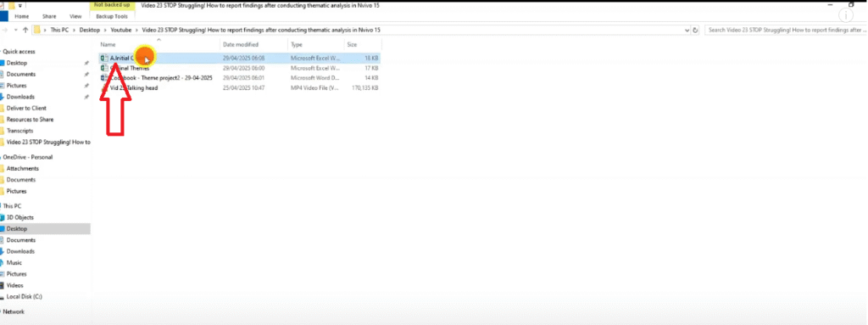This screenshot has width=868, height=325.
Task: Select the A.Initial Codes Excel file
Action: (x=240, y=58)
